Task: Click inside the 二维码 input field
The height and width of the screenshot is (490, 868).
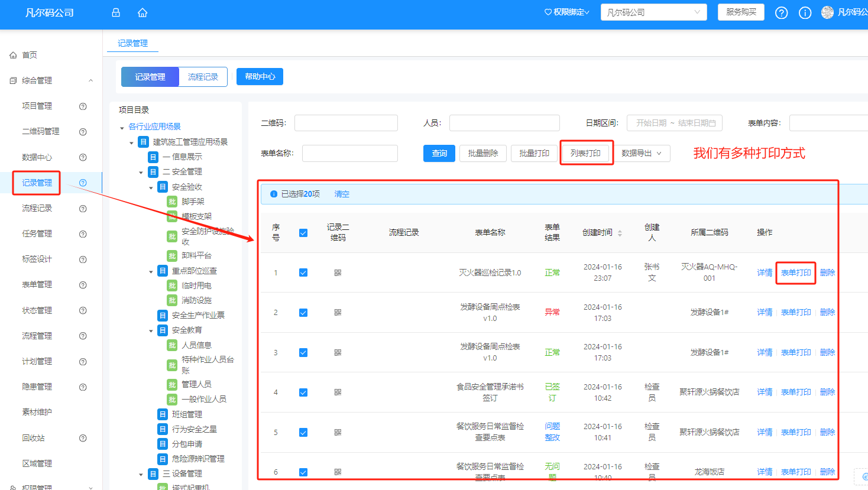Action: (x=346, y=123)
